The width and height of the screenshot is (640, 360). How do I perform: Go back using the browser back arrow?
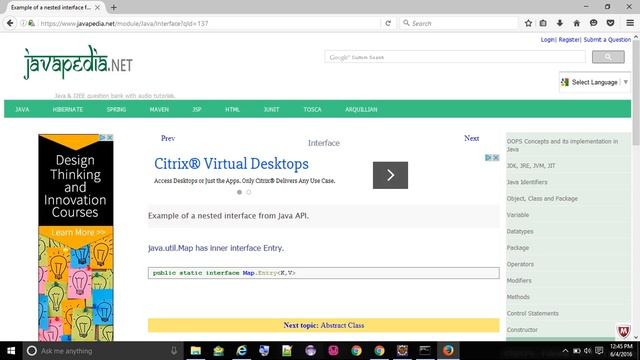click(10, 23)
